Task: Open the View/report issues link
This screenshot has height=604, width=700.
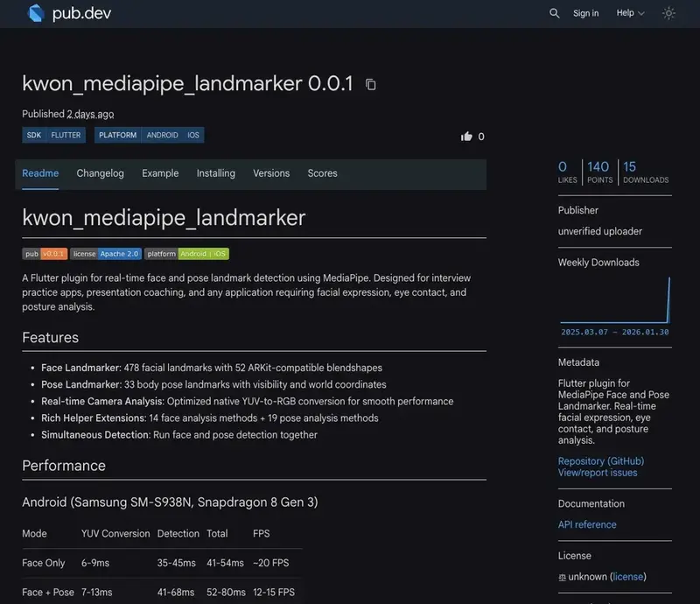Action: coord(598,473)
